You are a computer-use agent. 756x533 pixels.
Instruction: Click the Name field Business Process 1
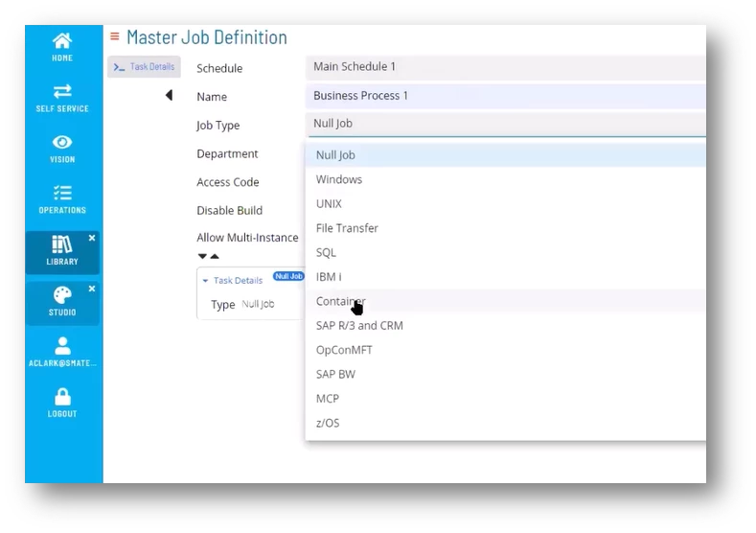pos(506,96)
